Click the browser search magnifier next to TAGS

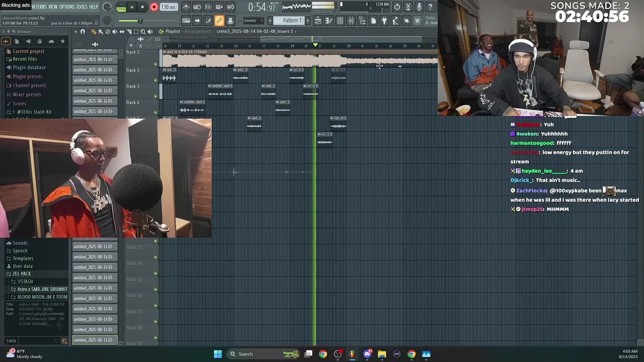(x=64, y=341)
